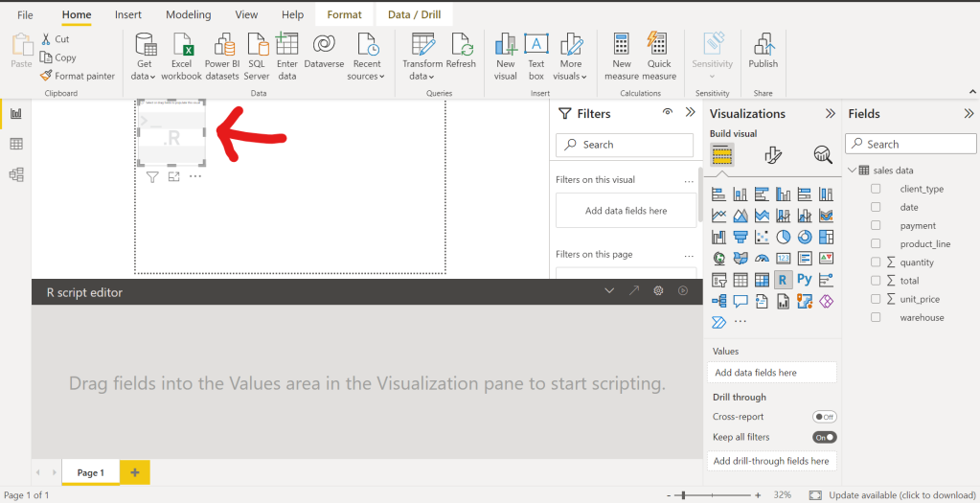
Task: Check the total field
Action: point(876,281)
